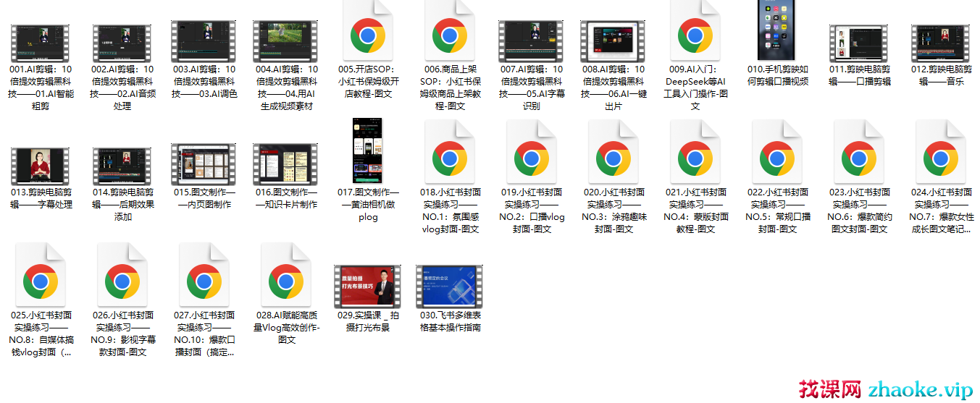Click the 010.手机剪映如何剪辑口播视频 thumbnail
The width and height of the screenshot is (980, 403).
pos(777,30)
